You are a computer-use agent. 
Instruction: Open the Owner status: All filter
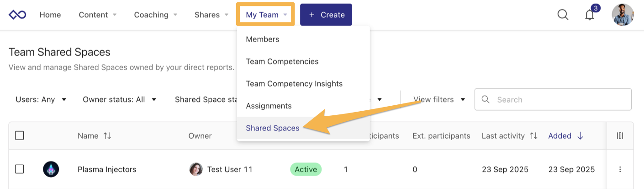[x=120, y=99]
